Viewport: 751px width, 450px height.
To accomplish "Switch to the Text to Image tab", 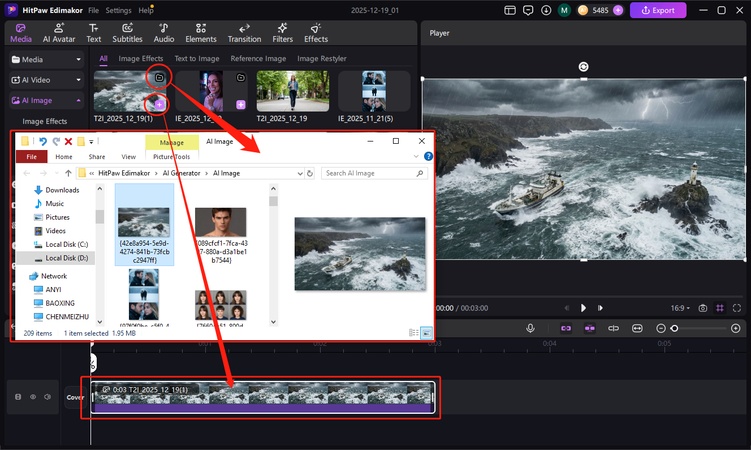I will pyautogui.click(x=197, y=59).
